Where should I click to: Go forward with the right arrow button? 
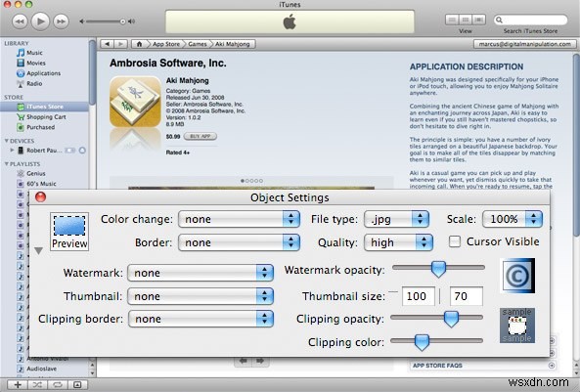[x=120, y=44]
